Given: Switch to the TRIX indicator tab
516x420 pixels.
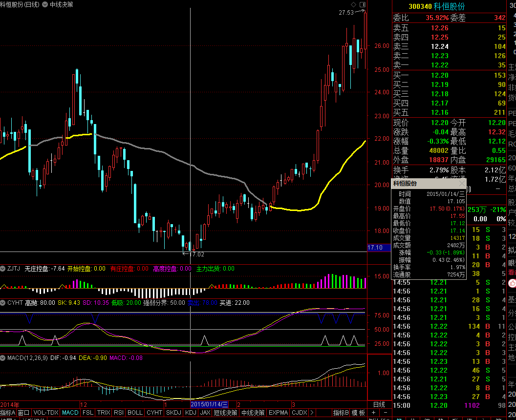Looking at the screenshot, I should click(104, 413).
